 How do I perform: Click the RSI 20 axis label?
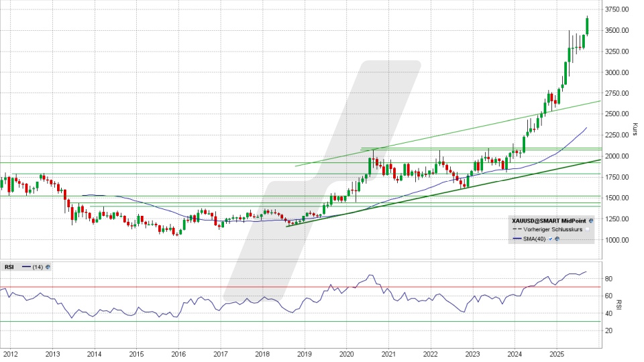(609, 330)
